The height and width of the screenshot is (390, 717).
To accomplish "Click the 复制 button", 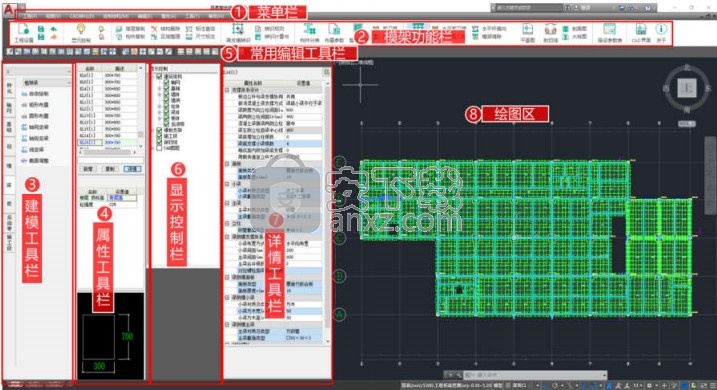I will 110,169.
